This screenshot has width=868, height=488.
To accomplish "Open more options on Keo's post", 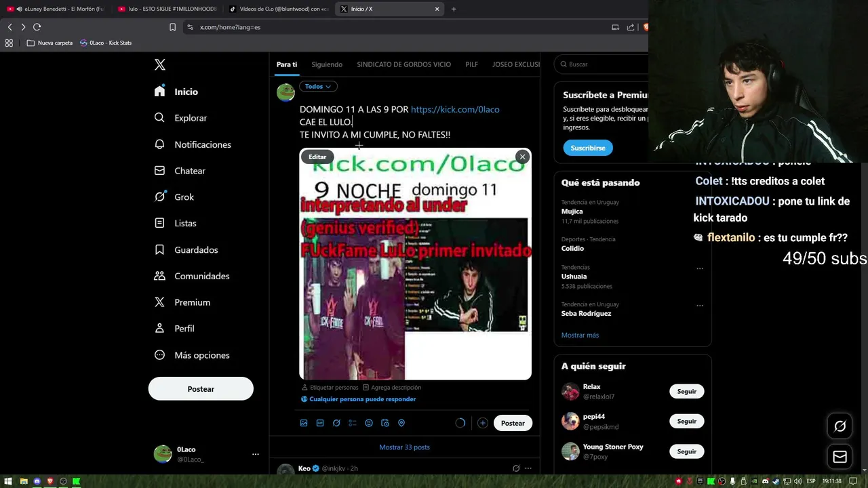I will click(528, 468).
